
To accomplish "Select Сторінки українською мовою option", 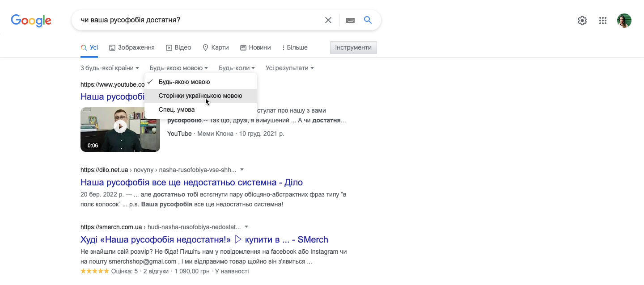I will coord(200,96).
